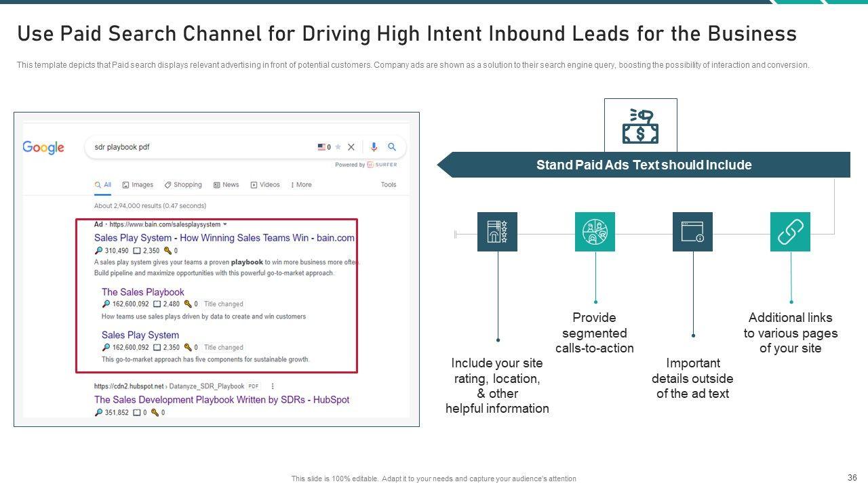Click the magnifier icon beside 351,852
The width and height of the screenshot is (868, 488).
98,412
